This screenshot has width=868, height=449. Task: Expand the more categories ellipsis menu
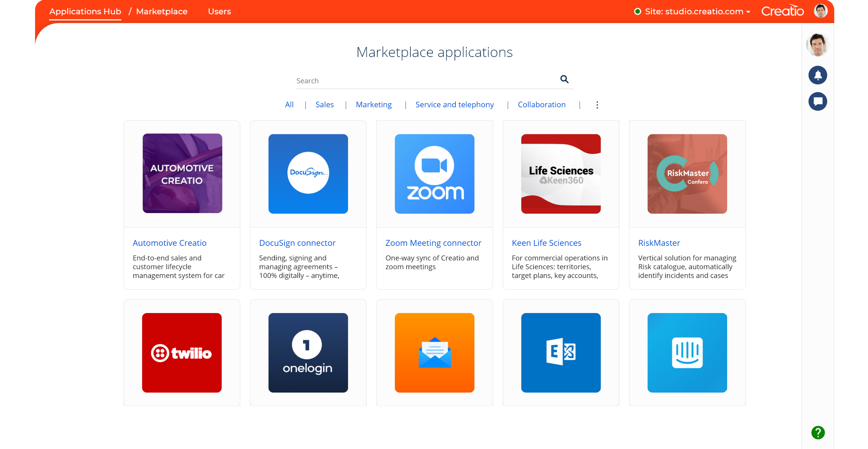click(x=597, y=105)
